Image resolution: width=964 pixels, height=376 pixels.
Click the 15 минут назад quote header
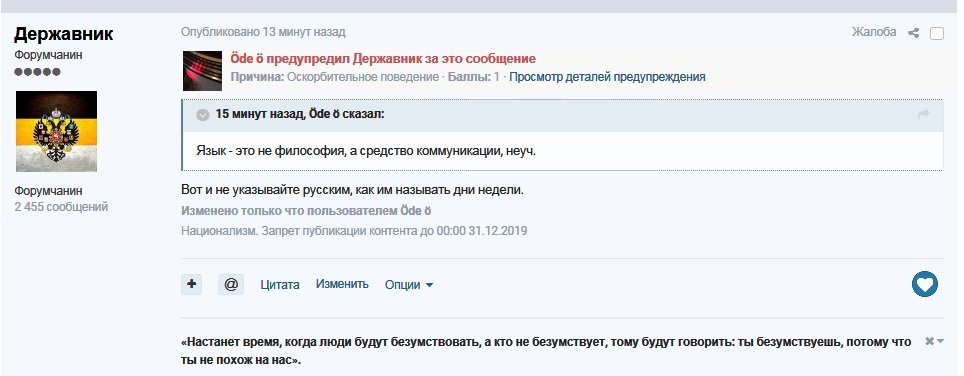point(299,114)
